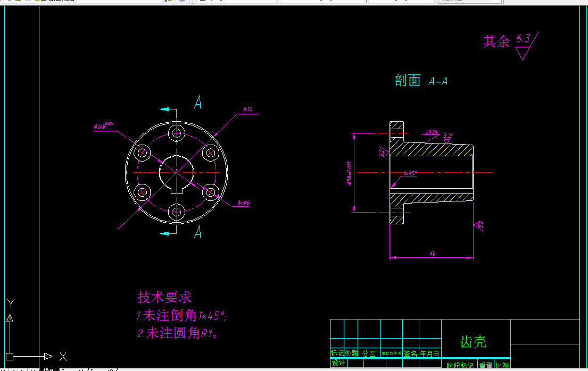
Task: Select the keyed center bore in front view
Action: (x=176, y=174)
